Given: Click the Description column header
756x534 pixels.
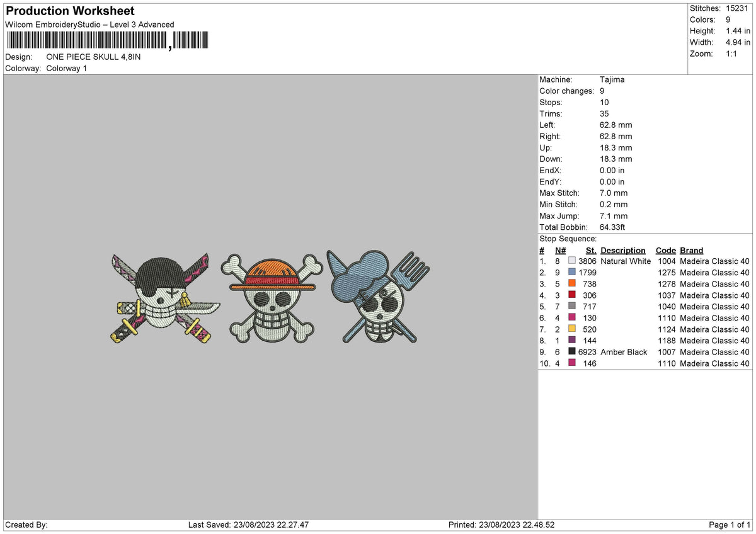Looking at the screenshot, I should [623, 251].
